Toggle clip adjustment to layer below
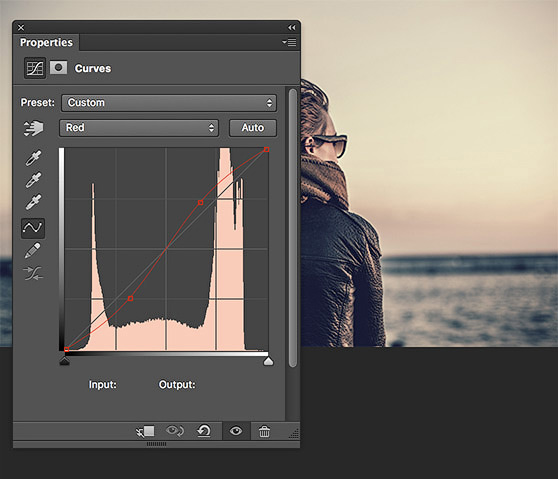Viewport: 558px width, 479px height. tap(146, 431)
